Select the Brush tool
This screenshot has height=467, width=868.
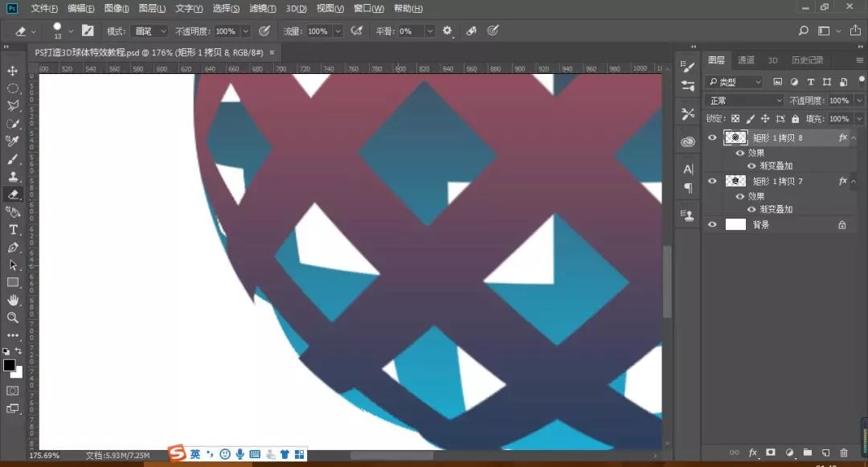click(12, 158)
